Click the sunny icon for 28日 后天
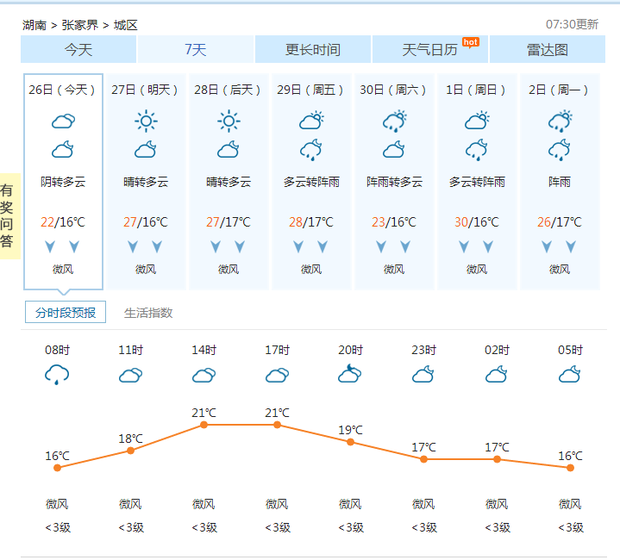The height and width of the screenshot is (560, 620). 228,121
